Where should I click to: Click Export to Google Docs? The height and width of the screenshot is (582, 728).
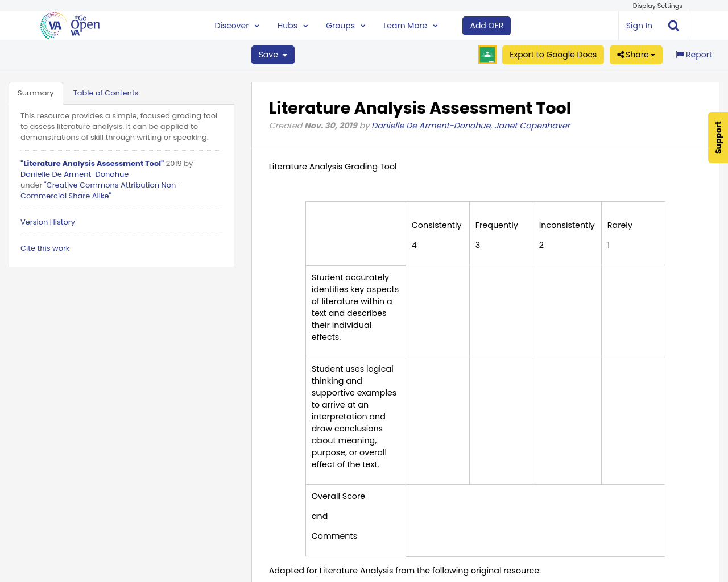tap(553, 54)
